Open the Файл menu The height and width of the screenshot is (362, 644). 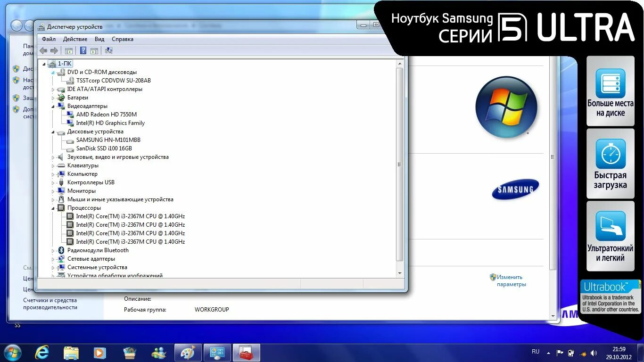pos(49,39)
